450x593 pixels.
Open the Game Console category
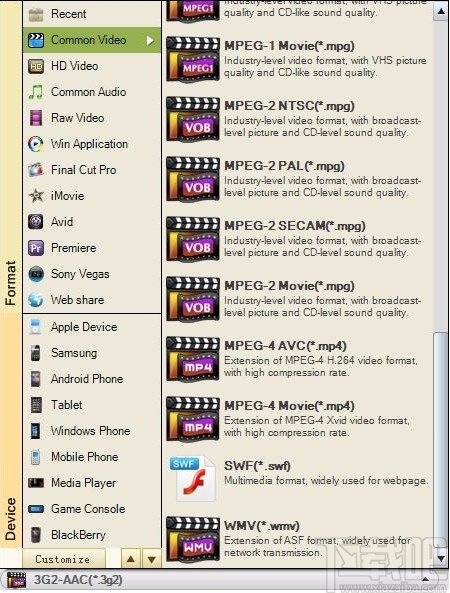pos(92,509)
